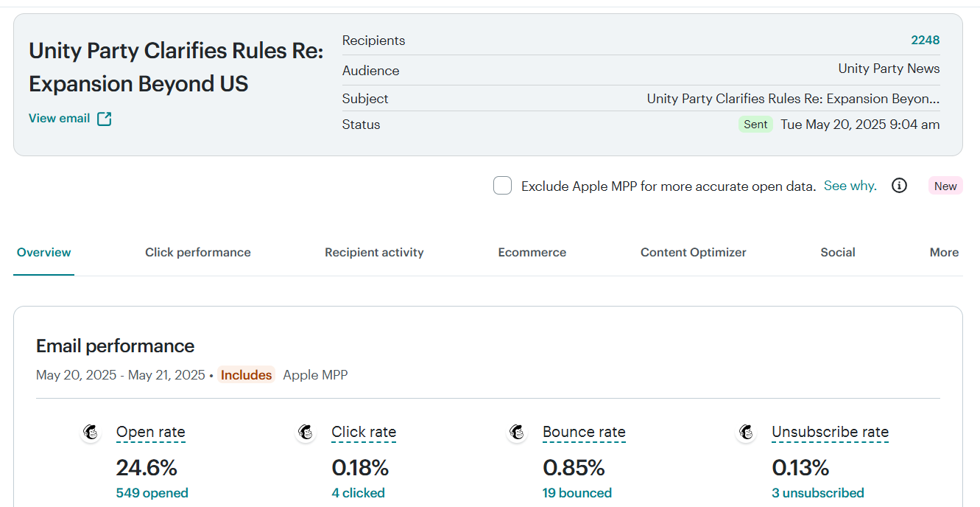Select the Ecommerce tab
This screenshot has width=980, height=507.
click(532, 253)
